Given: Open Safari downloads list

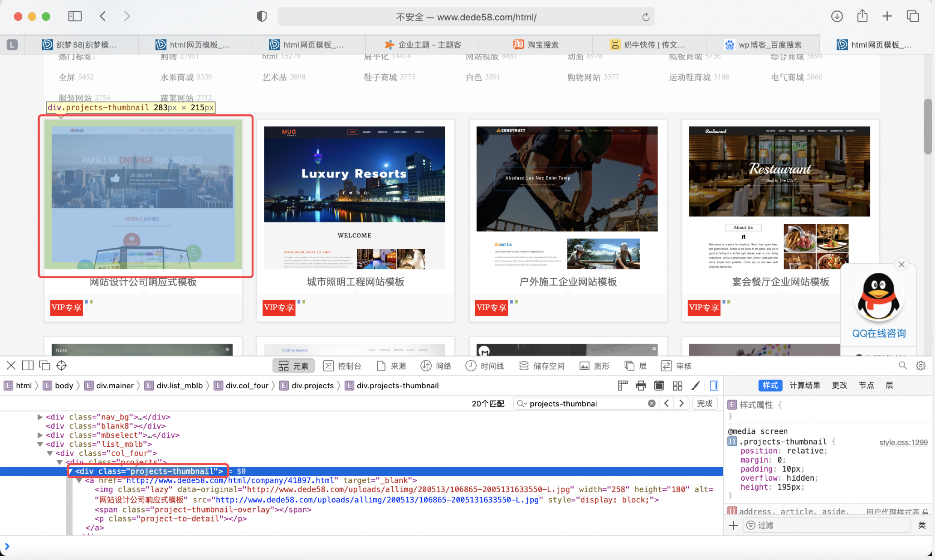Looking at the screenshot, I should coord(837,16).
